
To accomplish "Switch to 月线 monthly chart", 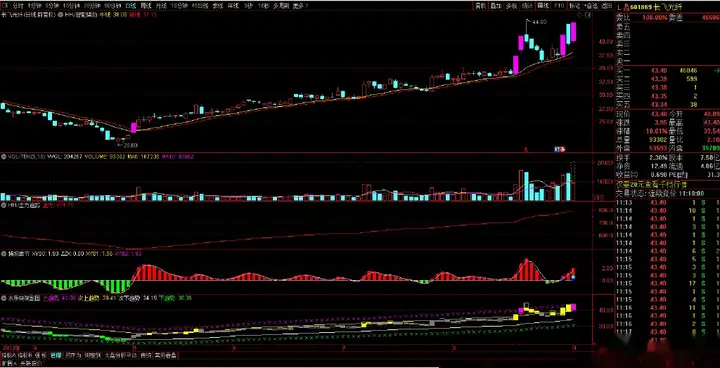I will pyautogui.click(x=161, y=6).
